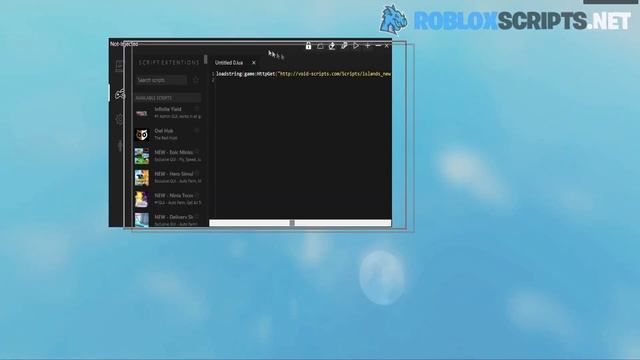Favorite the Infinite Yield script with its star
The image size is (640, 360).
[197, 109]
